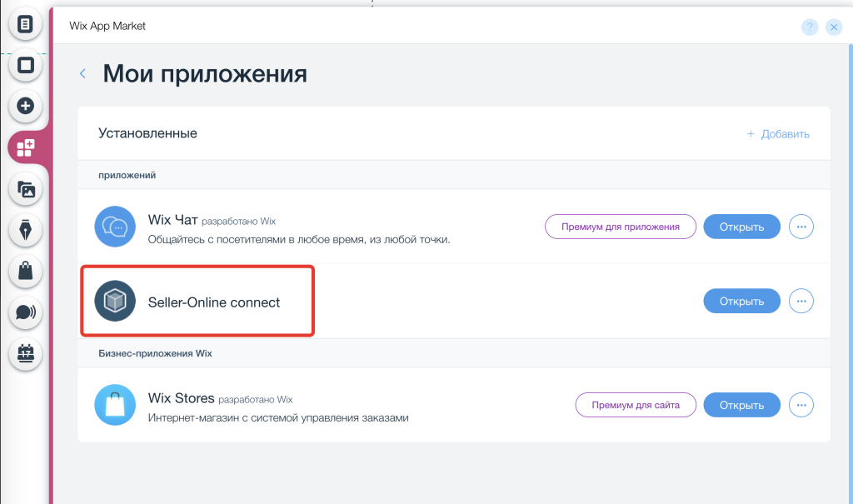Select the App Market grid icon
The width and height of the screenshot is (853, 504).
pyautogui.click(x=26, y=147)
